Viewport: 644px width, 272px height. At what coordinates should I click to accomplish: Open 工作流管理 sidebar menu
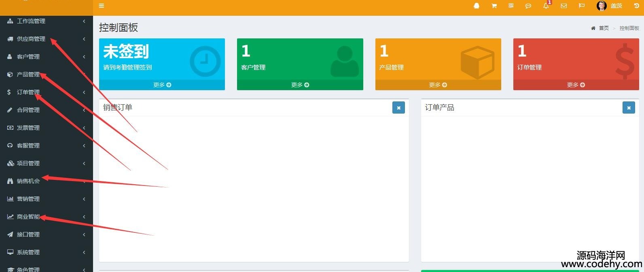[x=47, y=21]
